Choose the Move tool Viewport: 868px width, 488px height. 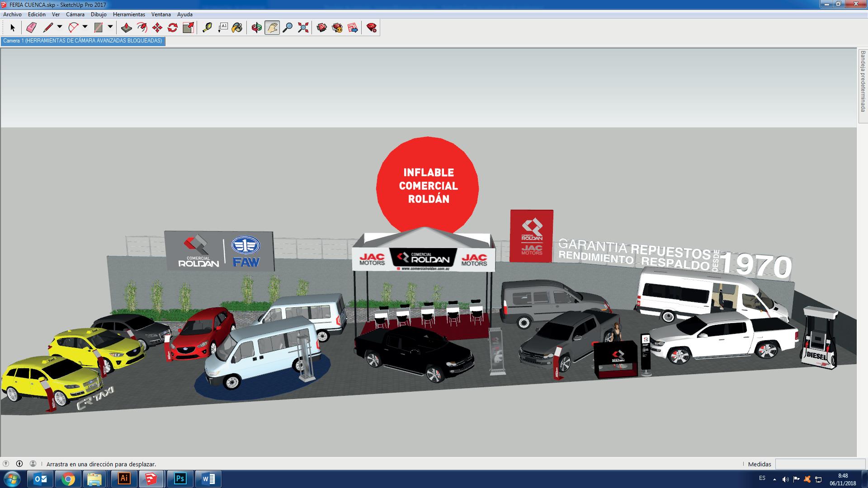(157, 28)
